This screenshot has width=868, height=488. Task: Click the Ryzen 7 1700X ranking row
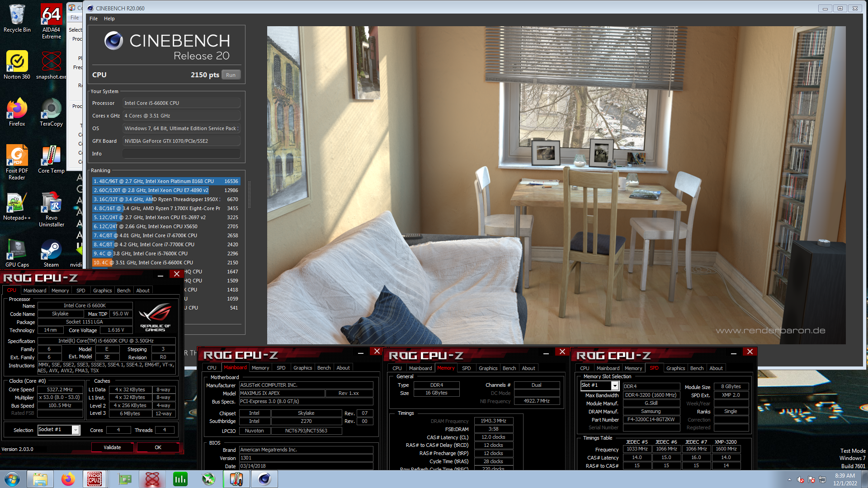pos(166,208)
